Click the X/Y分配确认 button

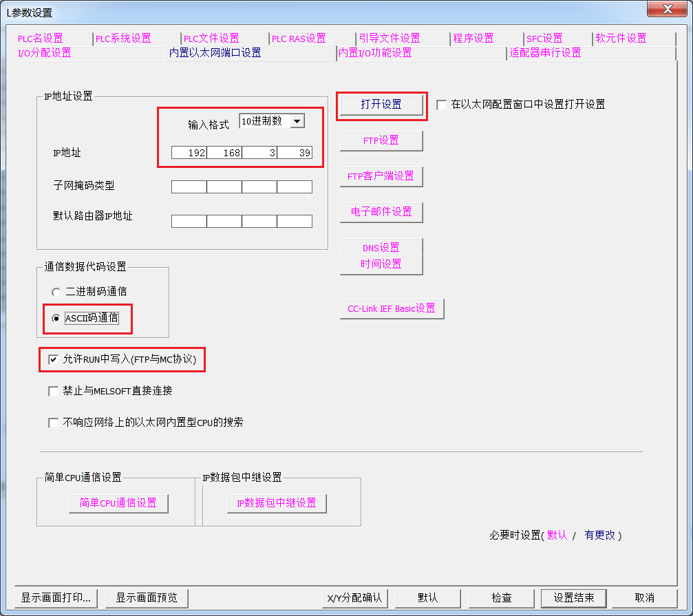(x=355, y=598)
